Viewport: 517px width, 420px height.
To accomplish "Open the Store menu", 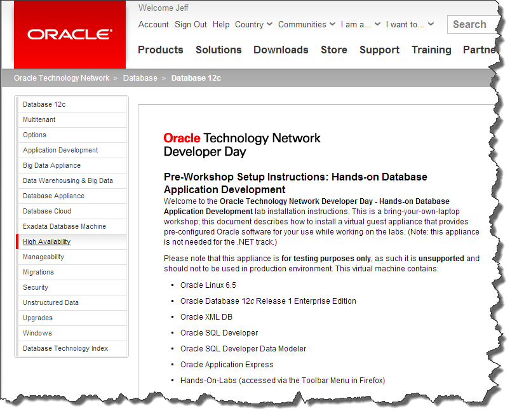I will click(x=334, y=50).
